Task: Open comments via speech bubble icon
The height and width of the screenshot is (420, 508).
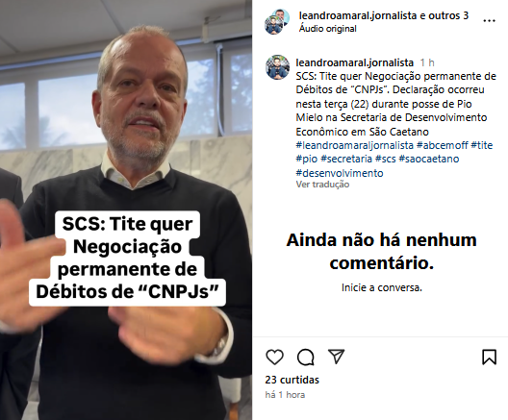Action: click(306, 358)
